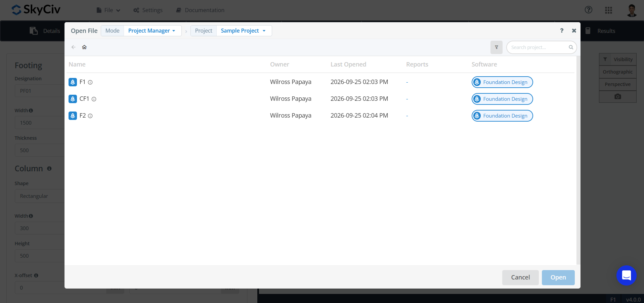Click the info icon next to F1
The image size is (644, 303).
pyautogui.click(x=90, y=82)
